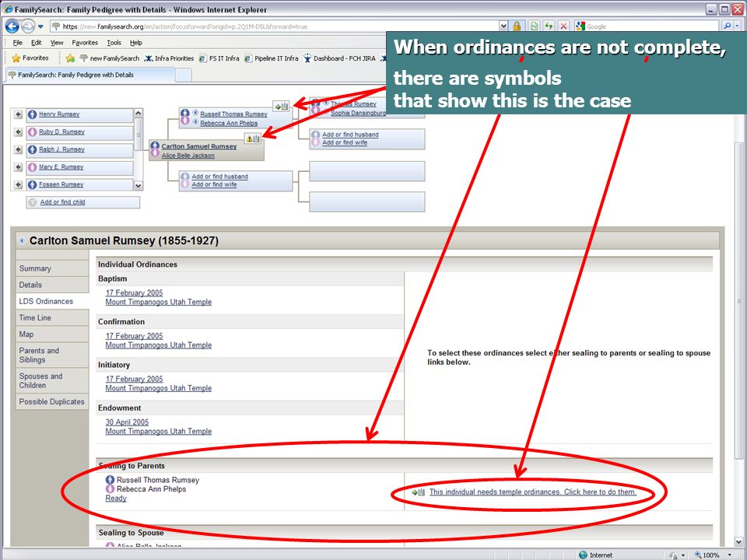Click male icon next to Henry Rumsey

32,114
